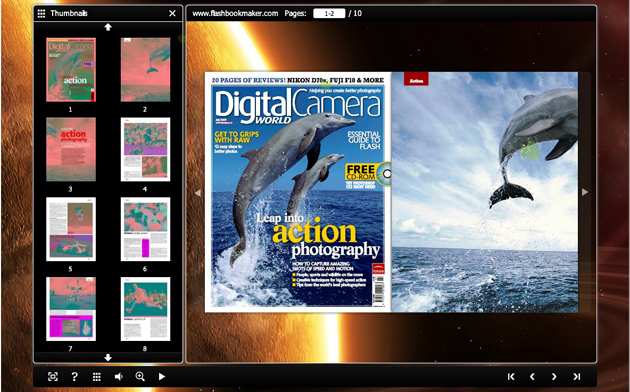Jump to the first page
The image size is (630, 392).
[x=511, y=376]
